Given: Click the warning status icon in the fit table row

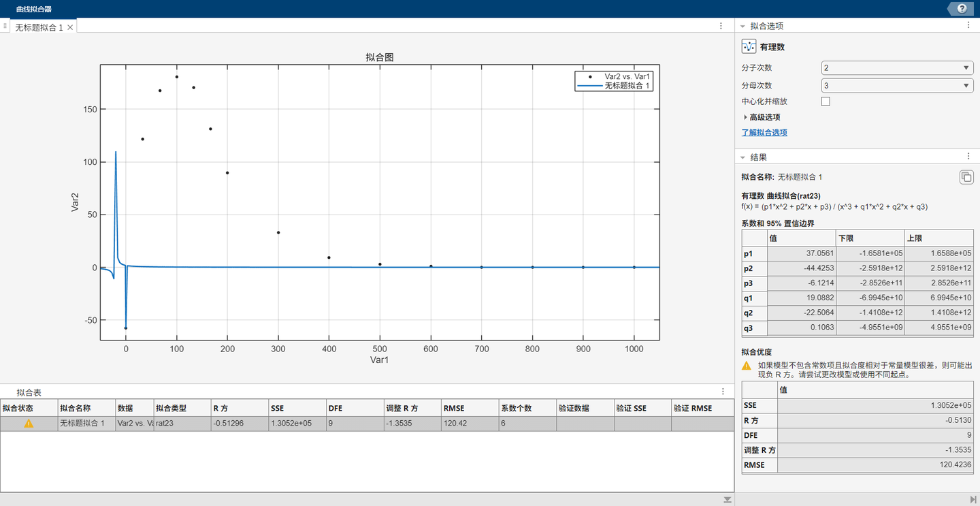Looking at the screenshot, I should pos(29,423).
